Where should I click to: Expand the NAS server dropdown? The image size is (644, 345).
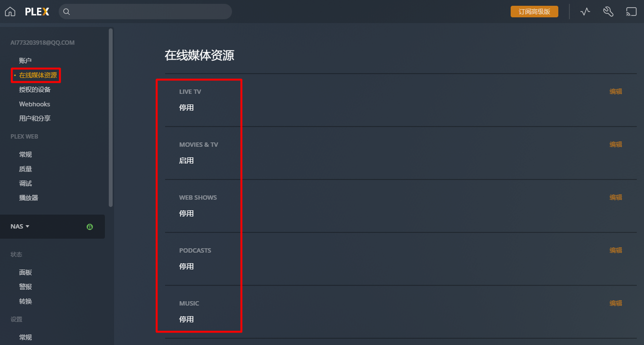[20, 227]
